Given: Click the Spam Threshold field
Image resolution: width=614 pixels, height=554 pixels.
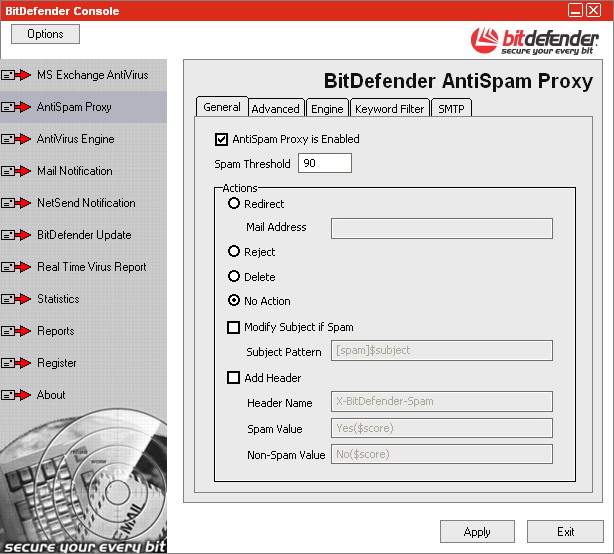Looking at the screenshot, I should (x=325, y=163).
